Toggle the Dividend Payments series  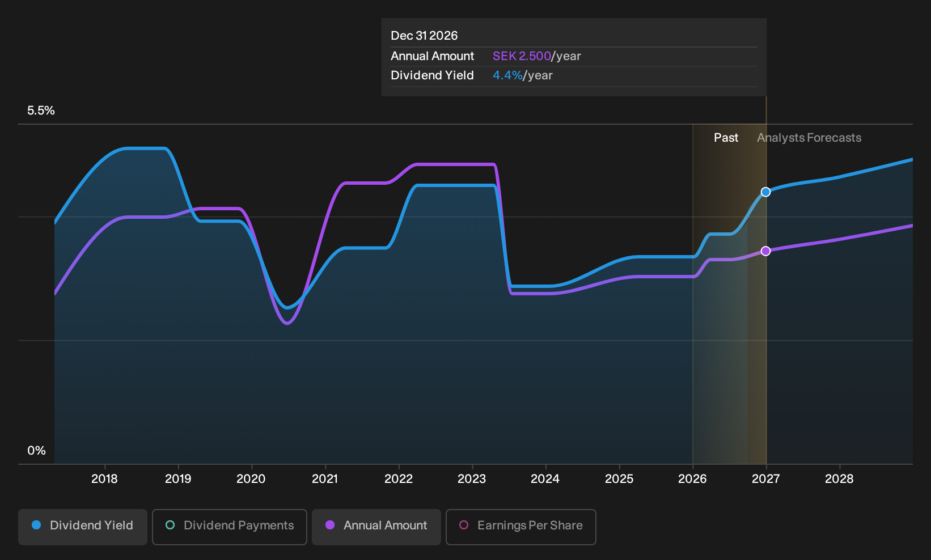click(230, 527)
